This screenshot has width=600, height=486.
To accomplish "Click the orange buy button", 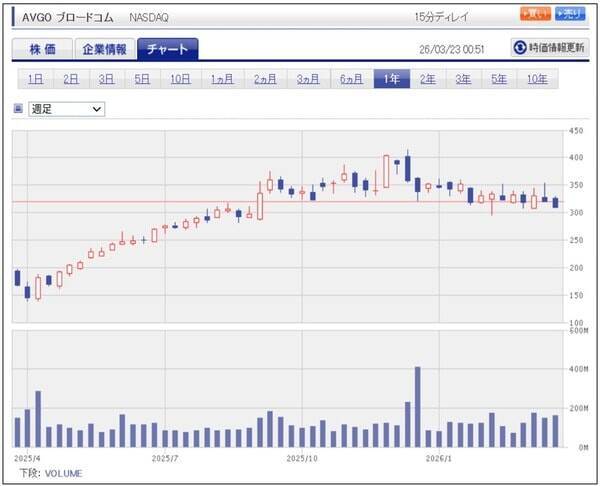I will [535, 14].
